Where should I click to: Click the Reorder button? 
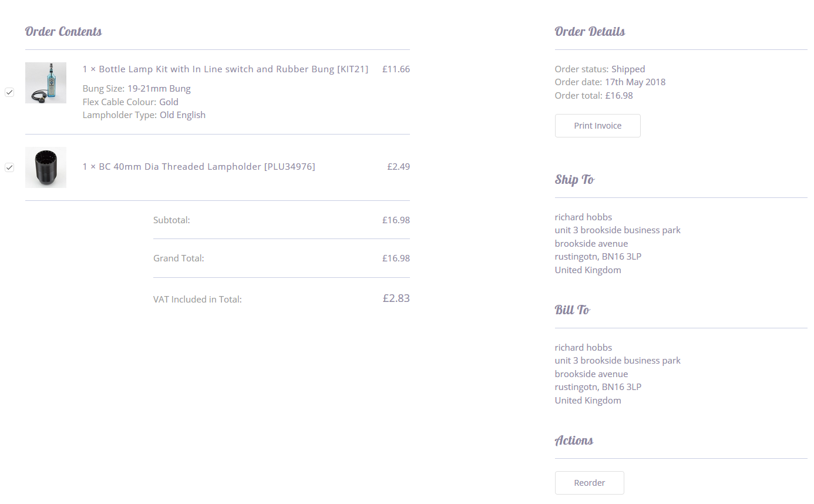pos(589,483)
